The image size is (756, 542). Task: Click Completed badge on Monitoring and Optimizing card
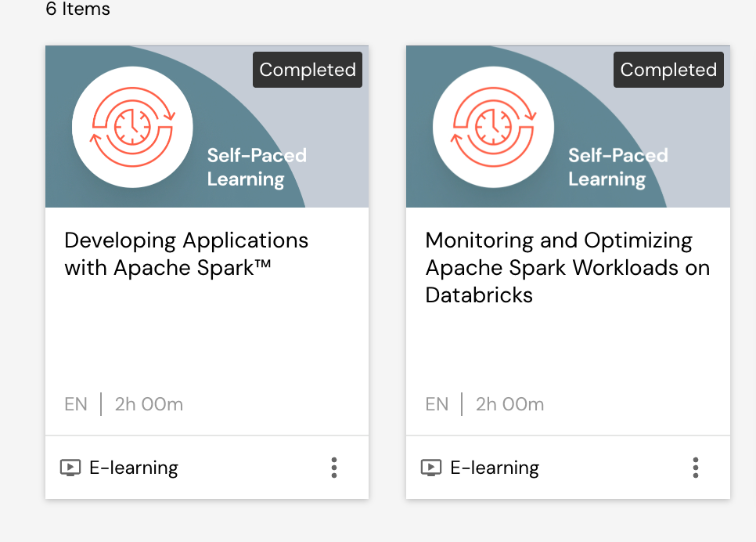point(668,70)
